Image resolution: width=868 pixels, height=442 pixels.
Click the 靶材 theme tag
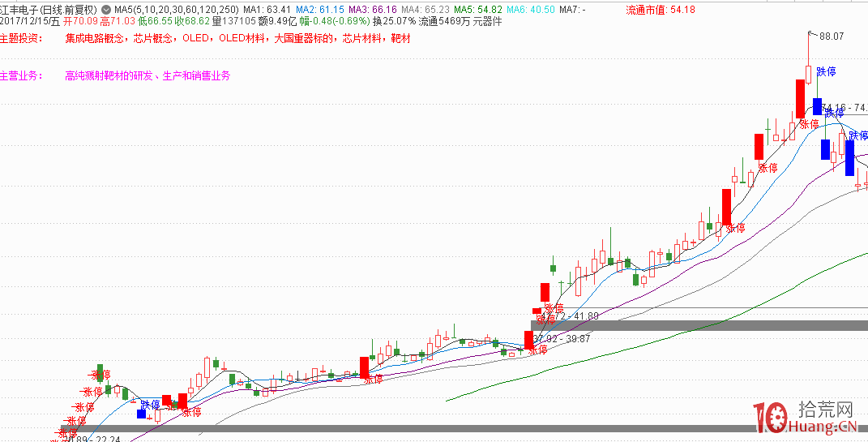[x=400, y=39]
